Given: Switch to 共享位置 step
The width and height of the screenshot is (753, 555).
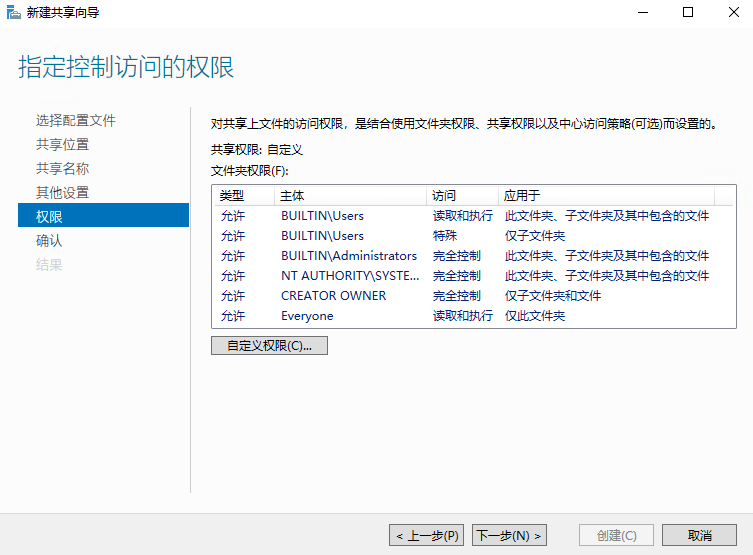Looking at the screenshot, I should point(62,145).
